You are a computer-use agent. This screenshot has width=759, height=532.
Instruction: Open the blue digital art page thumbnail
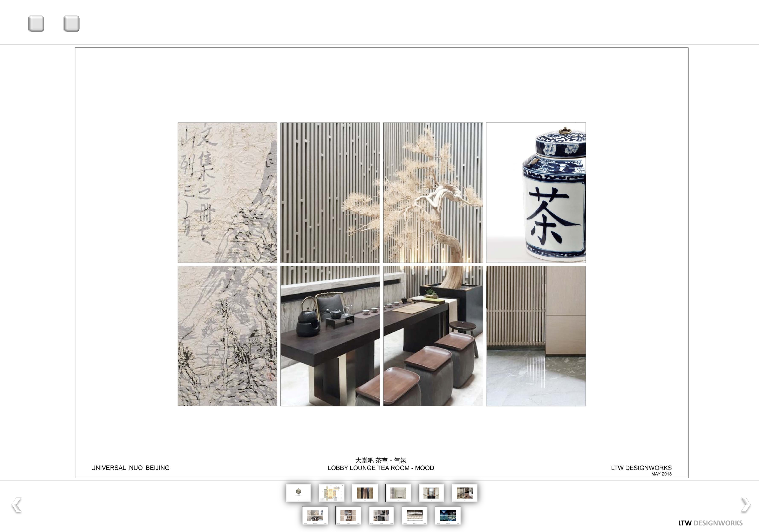click(x=448, y=515)
